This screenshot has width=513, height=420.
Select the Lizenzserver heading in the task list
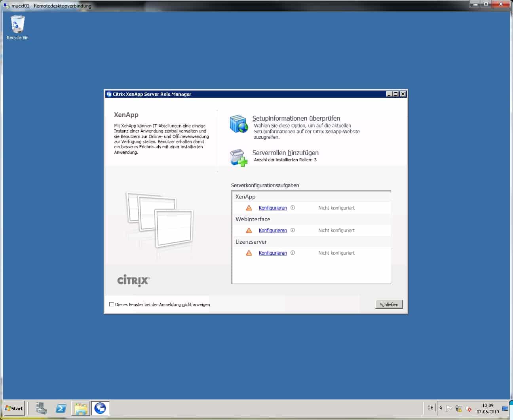point(251,242)
